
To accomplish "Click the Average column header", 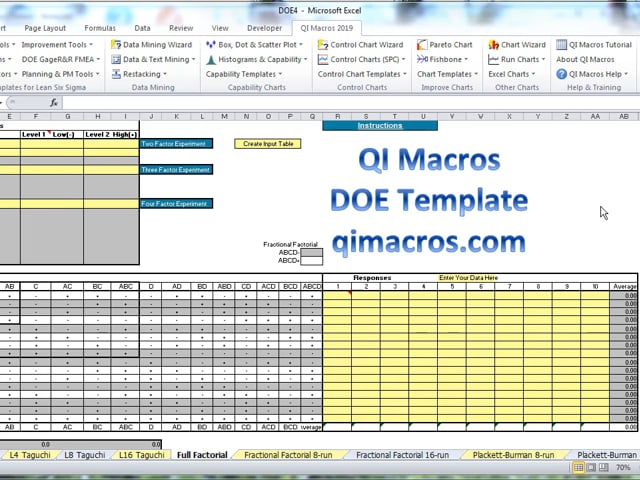I will click(x=624, y=287).
